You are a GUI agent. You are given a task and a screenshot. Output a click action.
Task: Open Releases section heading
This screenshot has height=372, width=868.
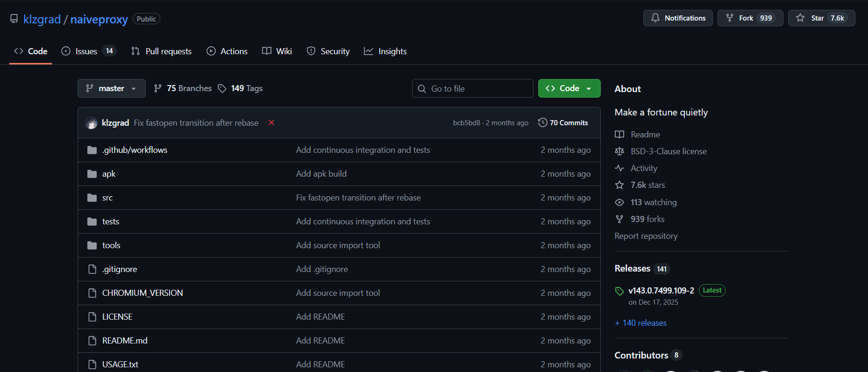(633, 269)
